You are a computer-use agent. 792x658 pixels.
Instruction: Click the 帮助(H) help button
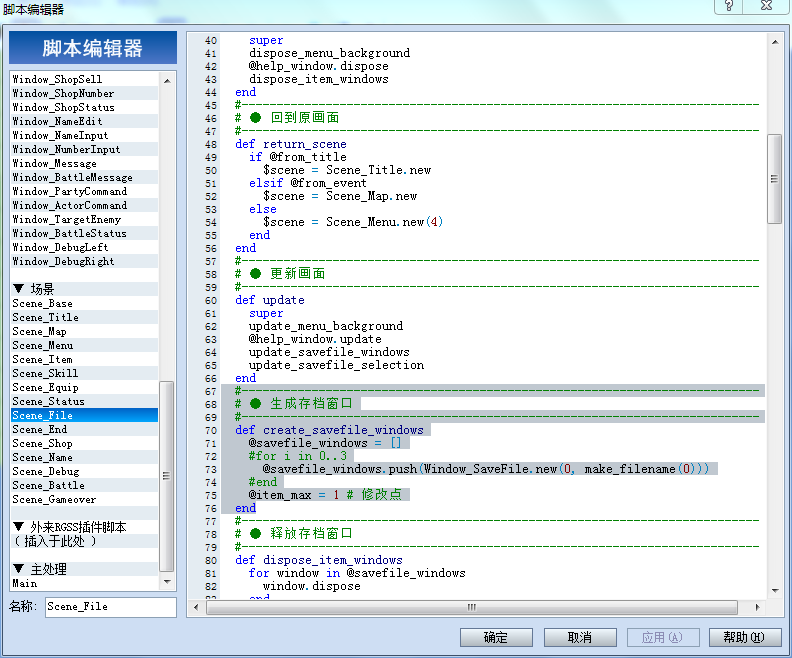pyautogui.click(x=745, y=637)
